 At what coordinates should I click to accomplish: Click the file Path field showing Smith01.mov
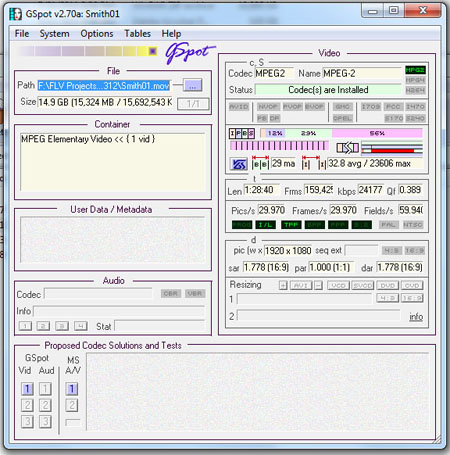coord(104,86)
